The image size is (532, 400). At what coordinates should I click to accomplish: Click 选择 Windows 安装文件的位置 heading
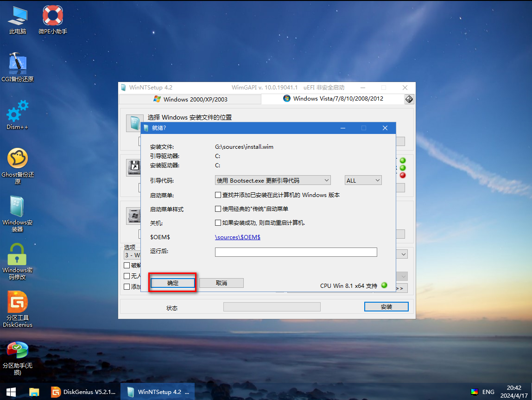(x=190, y=117)
